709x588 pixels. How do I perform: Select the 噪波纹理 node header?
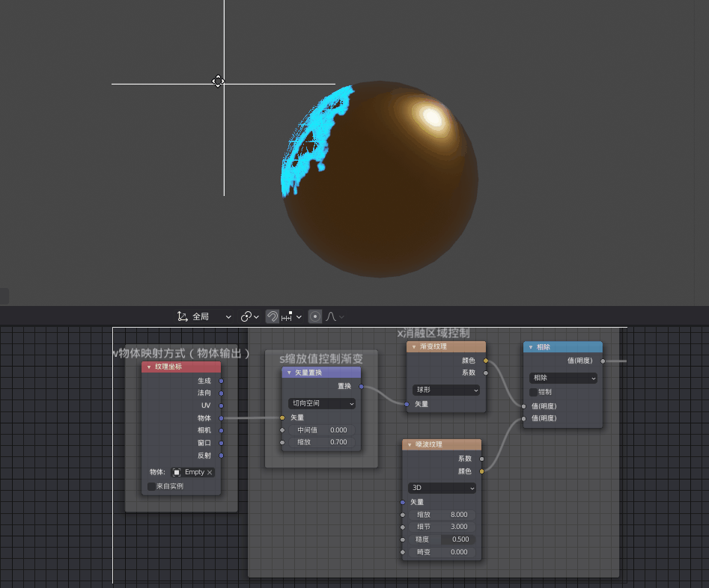tap(442, 444)
